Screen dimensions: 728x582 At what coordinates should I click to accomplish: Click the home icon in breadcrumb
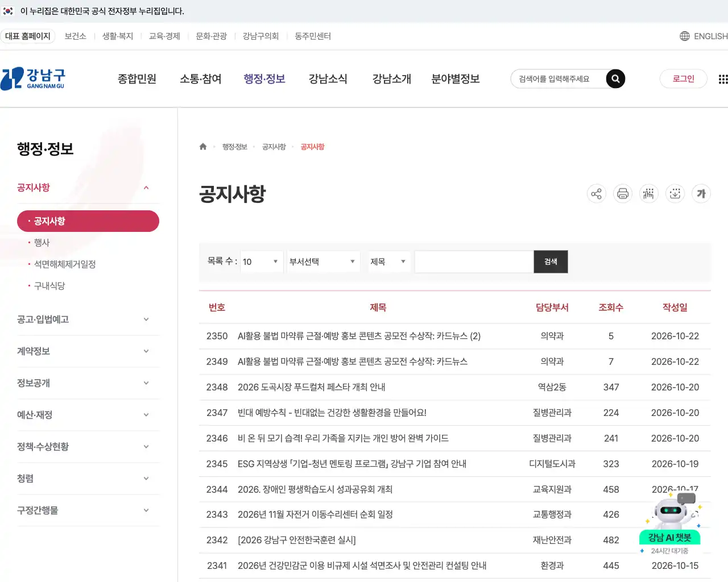[203, 147]
